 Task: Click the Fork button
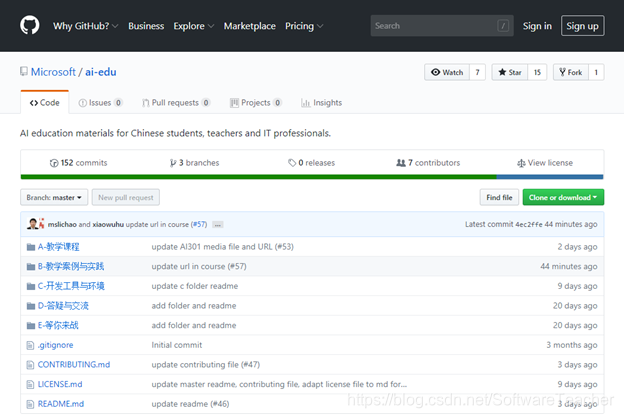[571, 72]
